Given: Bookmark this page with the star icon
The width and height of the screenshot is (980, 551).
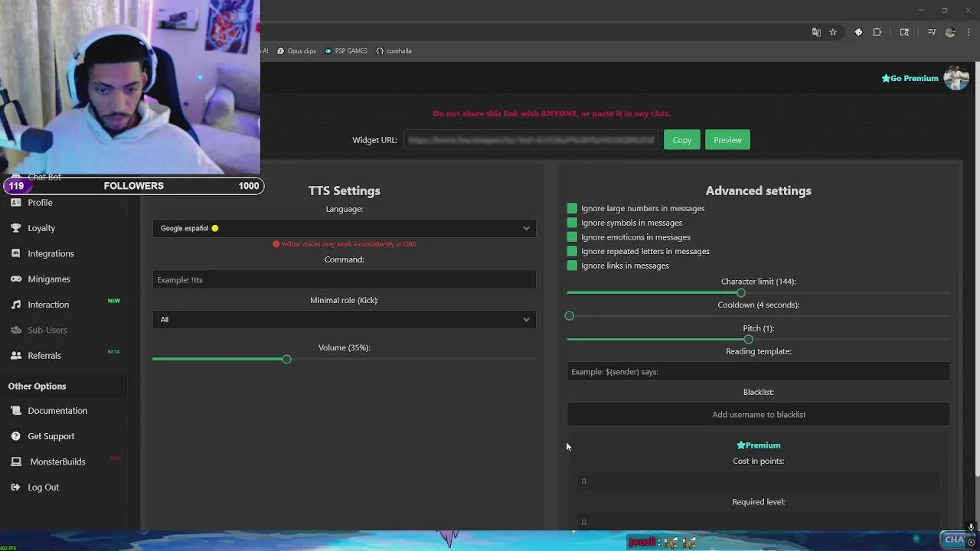Looking at the screenshot, I should click(x=833, y=32).
